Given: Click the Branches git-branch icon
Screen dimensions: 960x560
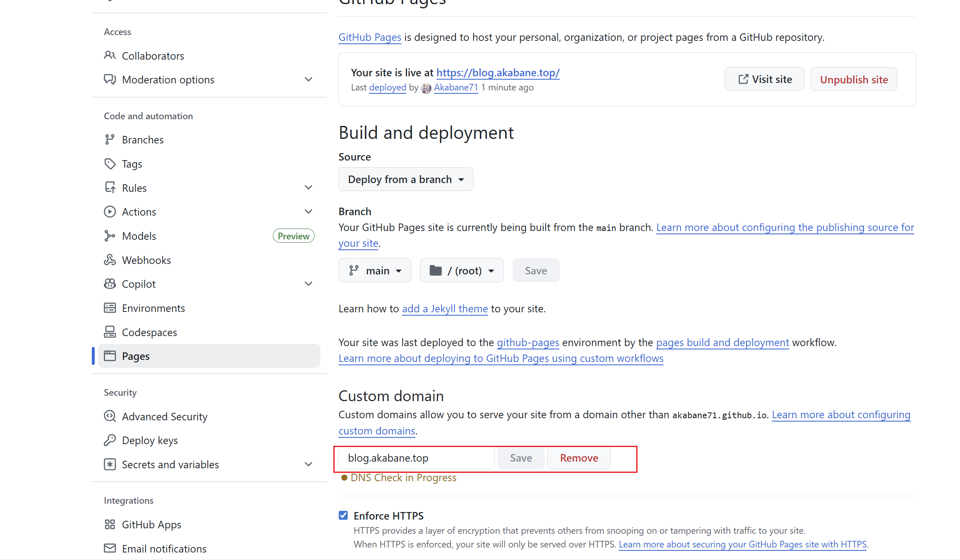Looking at the screenshot, I should click(x=110, y=140).
